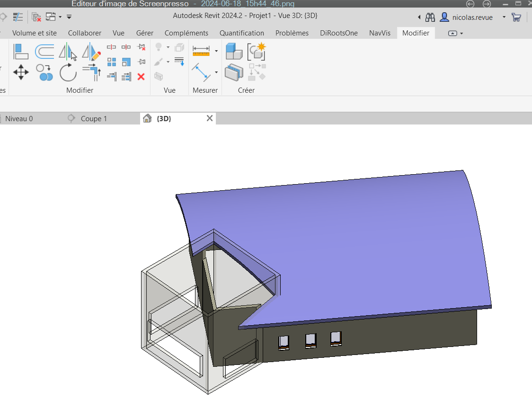This screenshot has width=532, height=417.
Task: Switch to the Niveau 0 view tab
Action: [19, 119]
